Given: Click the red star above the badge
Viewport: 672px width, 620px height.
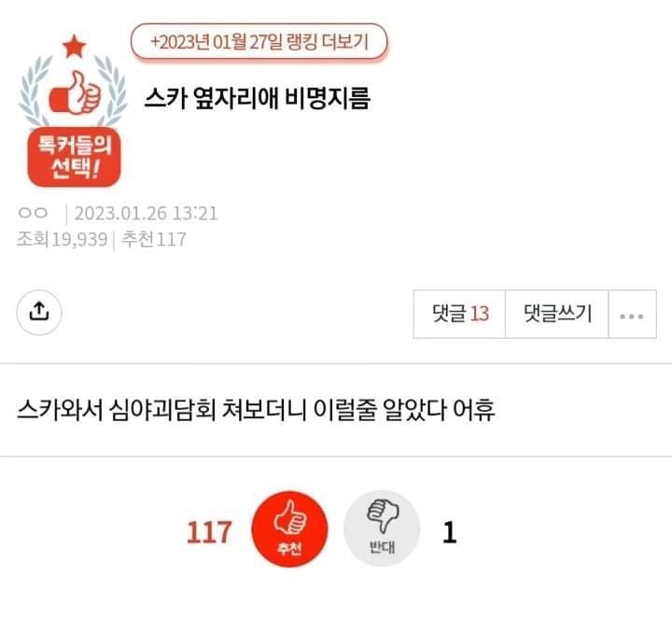Looking at the screenshot, I should coord(74,47).
